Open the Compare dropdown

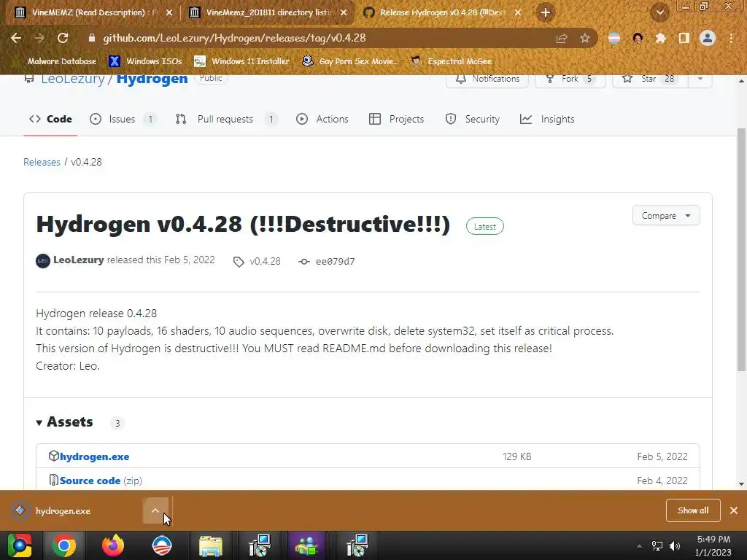pyautogui.click(x=666, y=216)
